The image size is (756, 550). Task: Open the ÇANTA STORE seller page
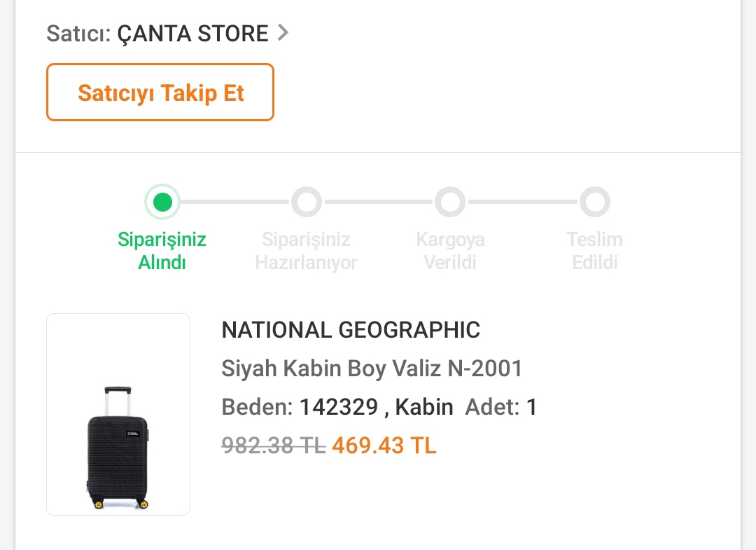point(192,33)
